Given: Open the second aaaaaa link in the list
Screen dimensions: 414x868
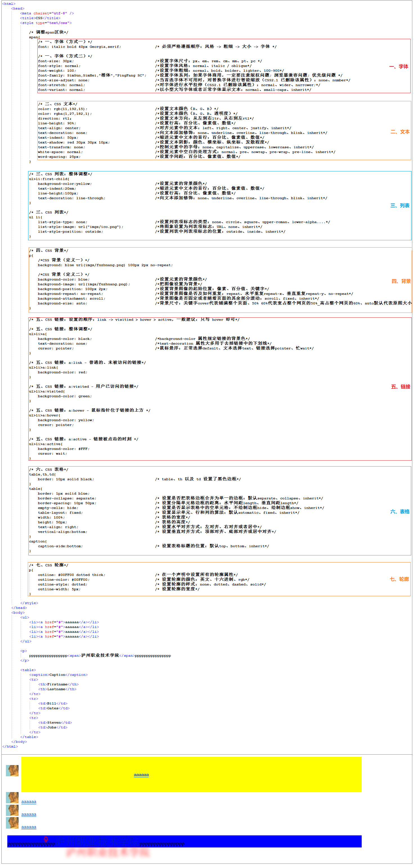Looking at the screenshot, I should [x=29, y=802].
